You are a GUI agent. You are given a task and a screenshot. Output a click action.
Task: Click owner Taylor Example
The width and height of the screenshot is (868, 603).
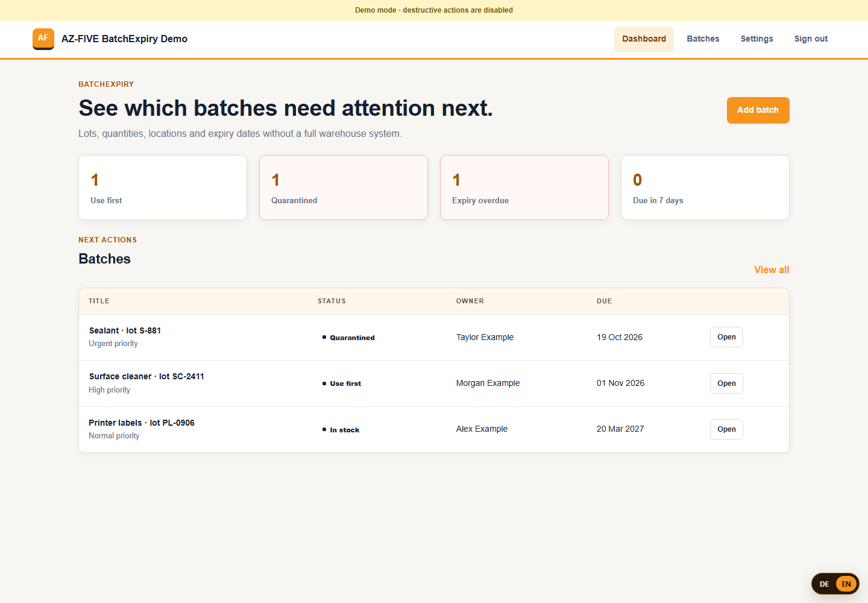tap(485, 337)
